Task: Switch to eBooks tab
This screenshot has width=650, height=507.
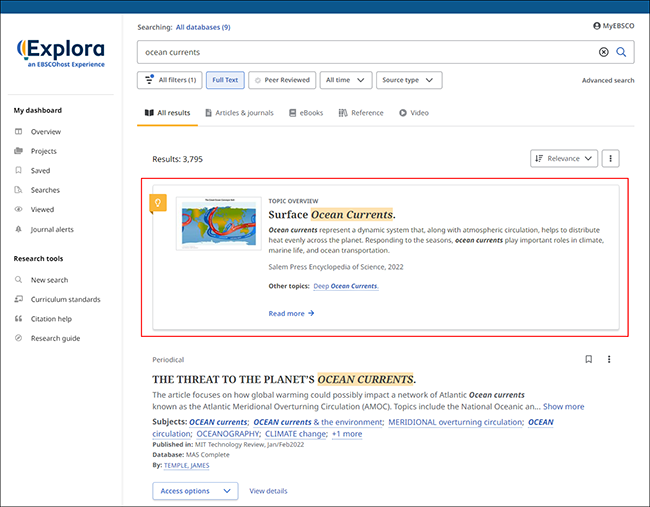Action: tap(306, 113)
